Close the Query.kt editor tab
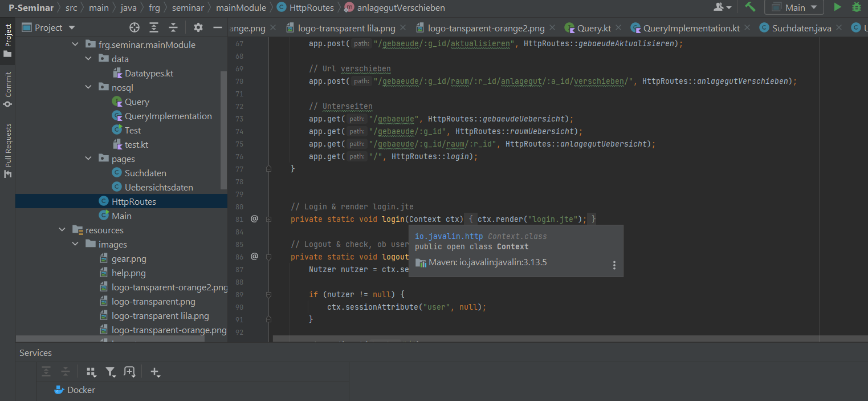868x401 pixels. (x=619, y=28)
